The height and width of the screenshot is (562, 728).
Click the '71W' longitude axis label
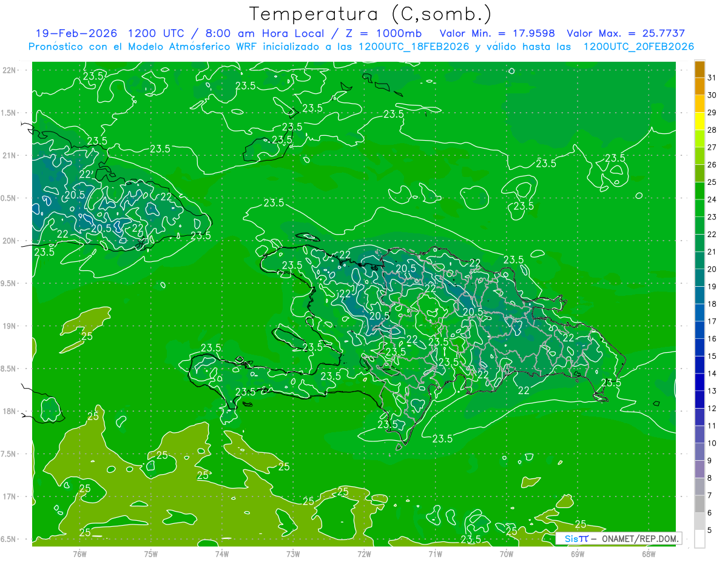pos(435,554)
